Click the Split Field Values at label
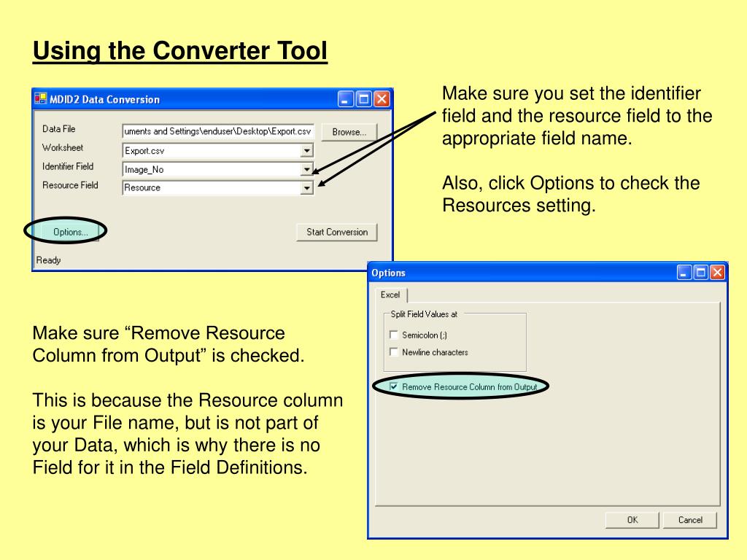The width and height of the screenshot is (747, 560). (424, 314)
